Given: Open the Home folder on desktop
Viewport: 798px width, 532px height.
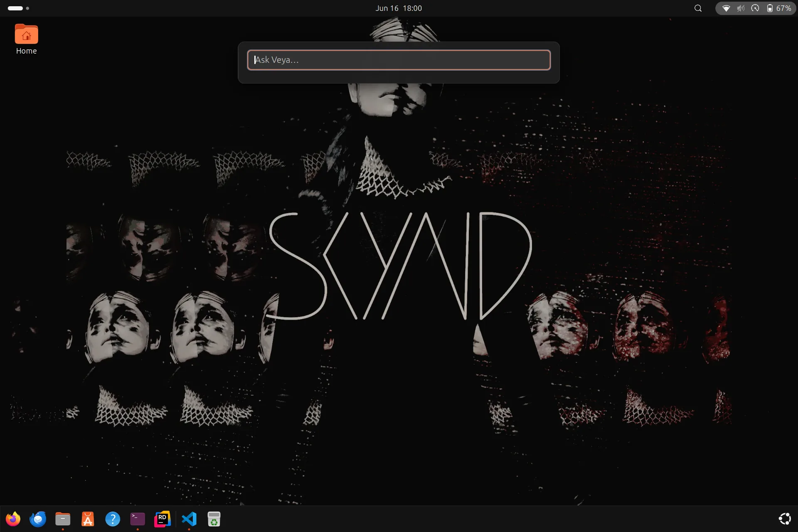Looking at the screenshot, I should point(26,39).
